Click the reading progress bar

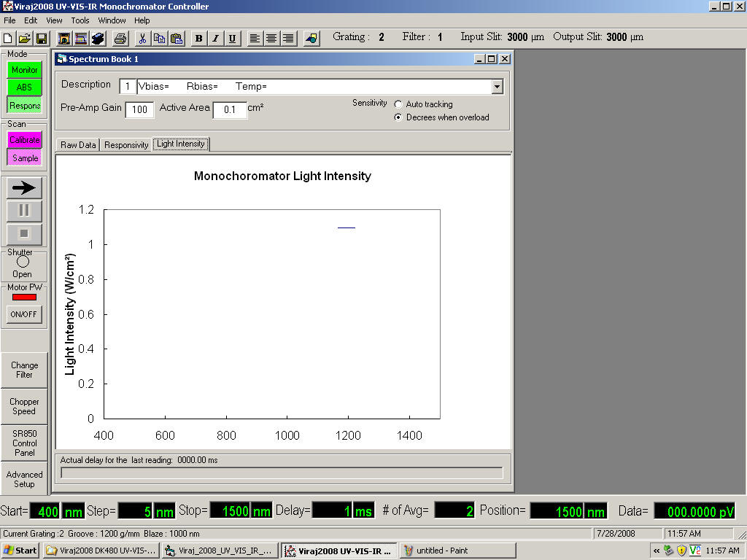pyautogui.click(x=282, y=472)
